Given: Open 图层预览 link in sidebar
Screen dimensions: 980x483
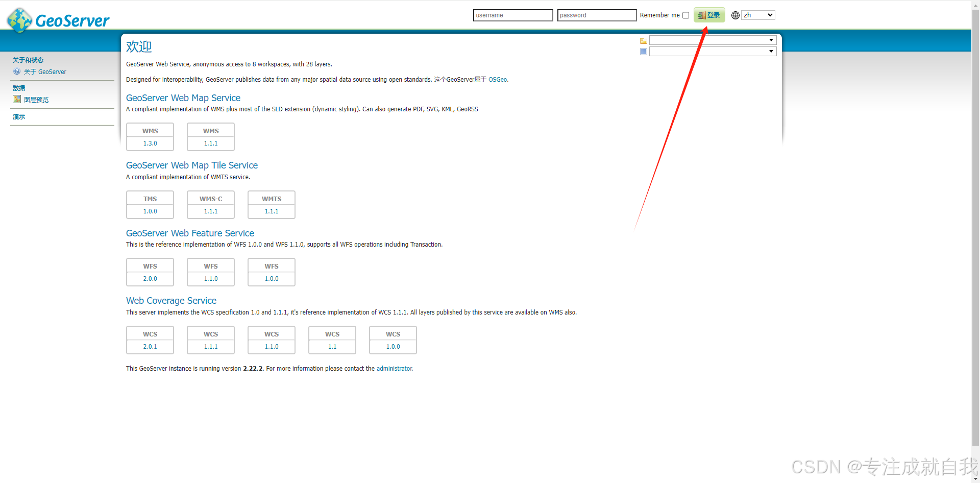Looking at the screenshot, I should point(36,100).
